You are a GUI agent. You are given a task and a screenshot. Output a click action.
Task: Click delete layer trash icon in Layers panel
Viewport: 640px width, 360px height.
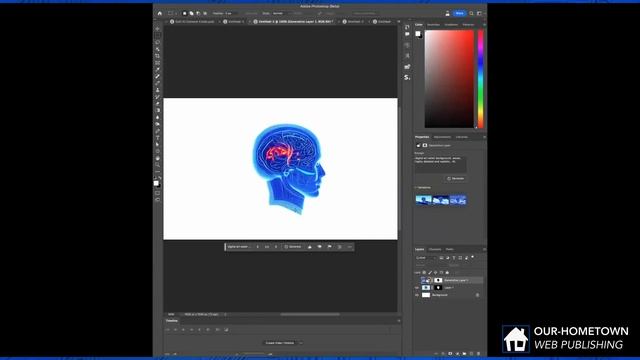[x=478, y=354]
